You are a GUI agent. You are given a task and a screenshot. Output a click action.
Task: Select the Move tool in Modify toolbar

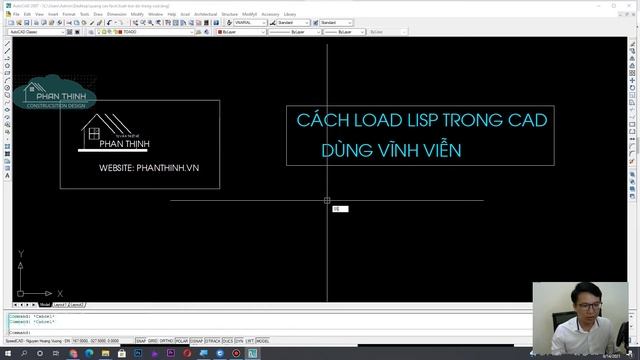632,80
